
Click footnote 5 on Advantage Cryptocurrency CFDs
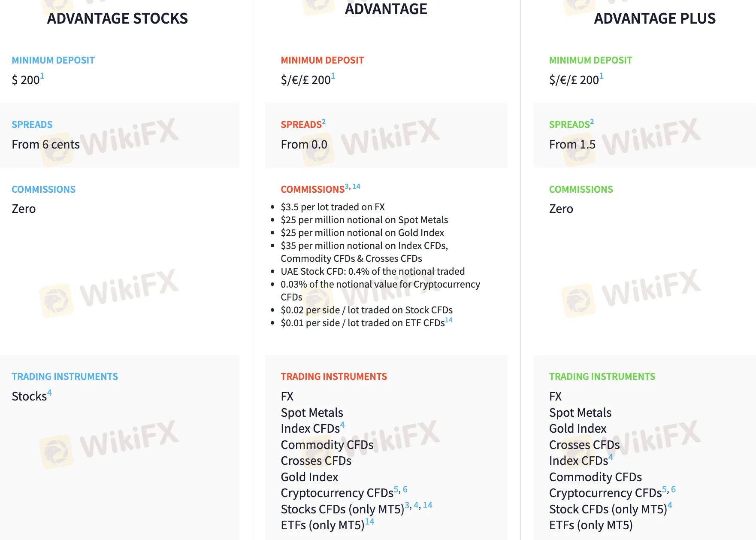pos(396,489)
